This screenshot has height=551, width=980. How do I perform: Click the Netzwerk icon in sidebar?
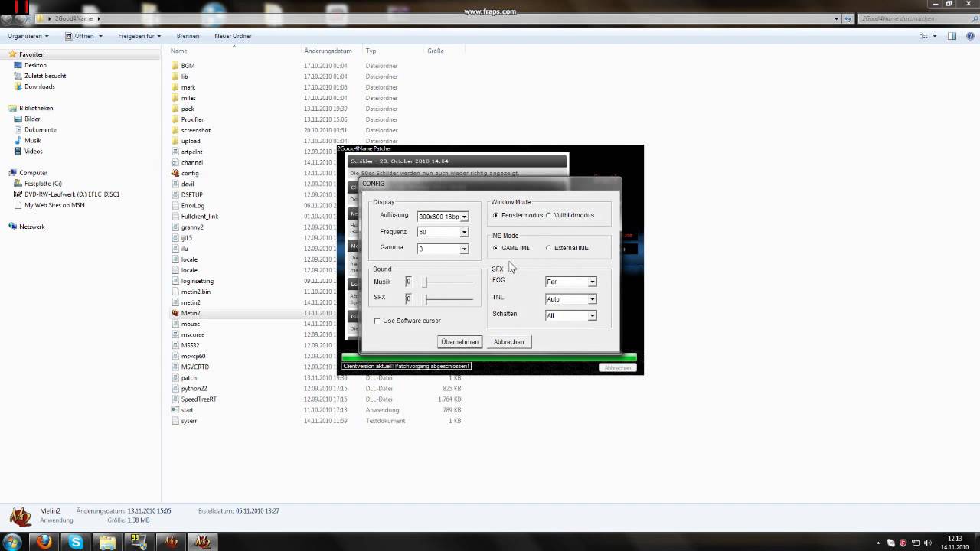click(12, 227)
